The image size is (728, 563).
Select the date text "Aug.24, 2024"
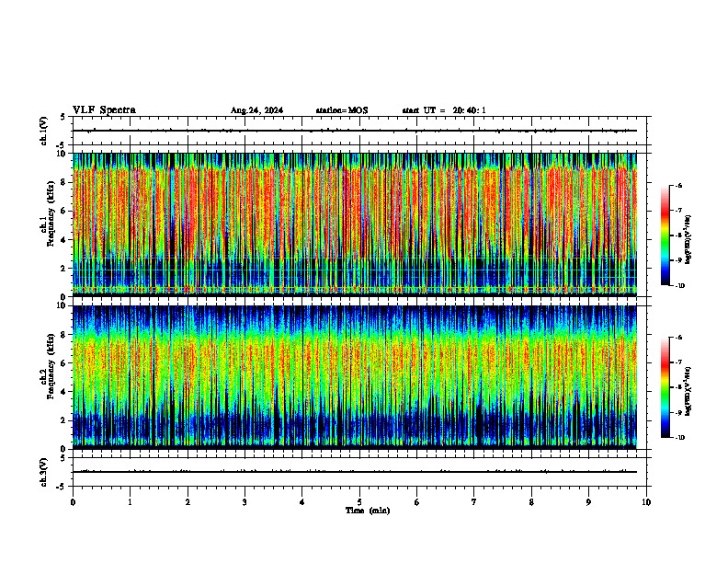coord(256,110)
